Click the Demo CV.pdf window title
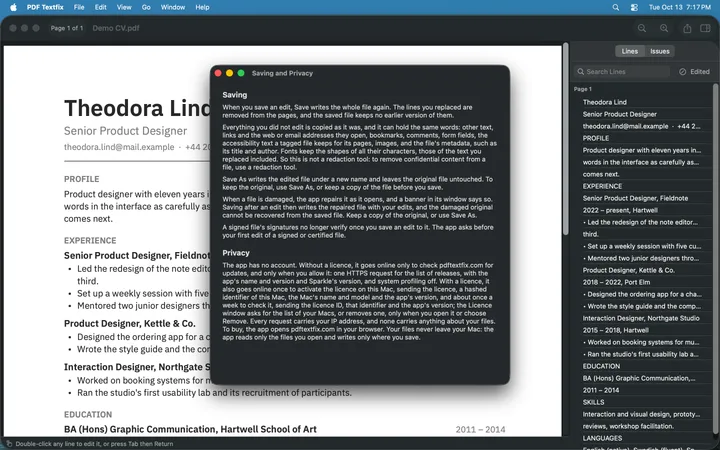The image size is (720, 450). point(116,28)
